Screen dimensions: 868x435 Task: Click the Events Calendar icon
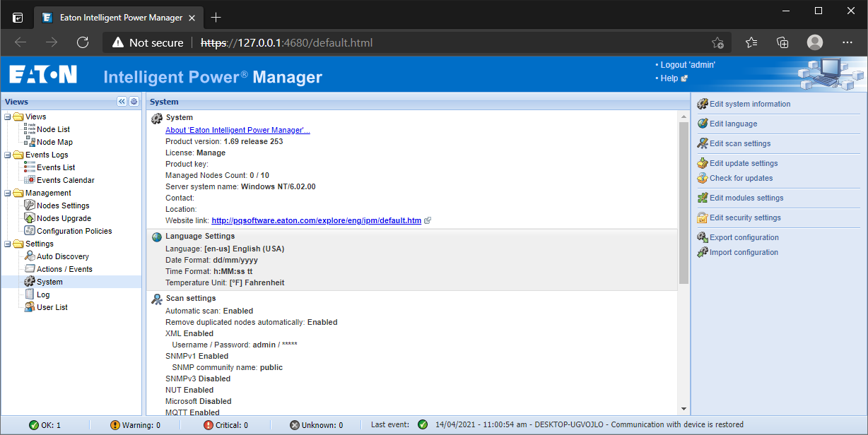[30, 180]
